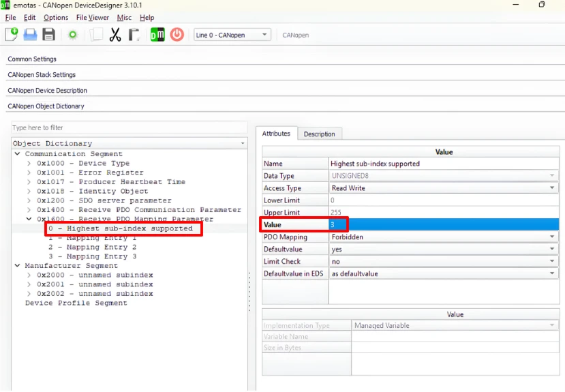Click the Name field Highest sub-index supported
Screen dimensions: 565x392
point(444,164)
